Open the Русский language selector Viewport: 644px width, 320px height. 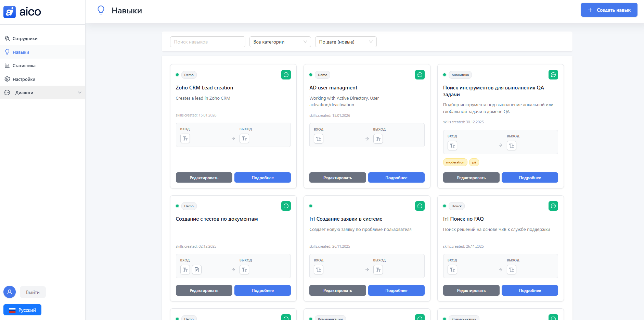(22, 310)
